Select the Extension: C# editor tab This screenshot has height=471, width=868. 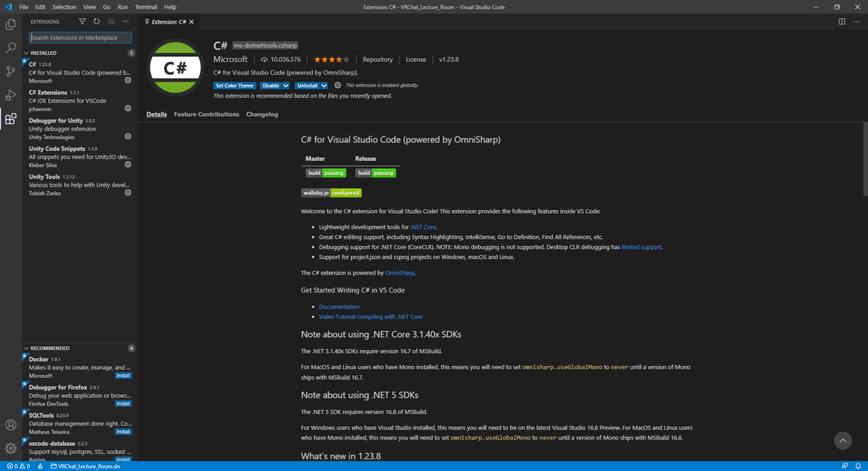tap(168, 22)
